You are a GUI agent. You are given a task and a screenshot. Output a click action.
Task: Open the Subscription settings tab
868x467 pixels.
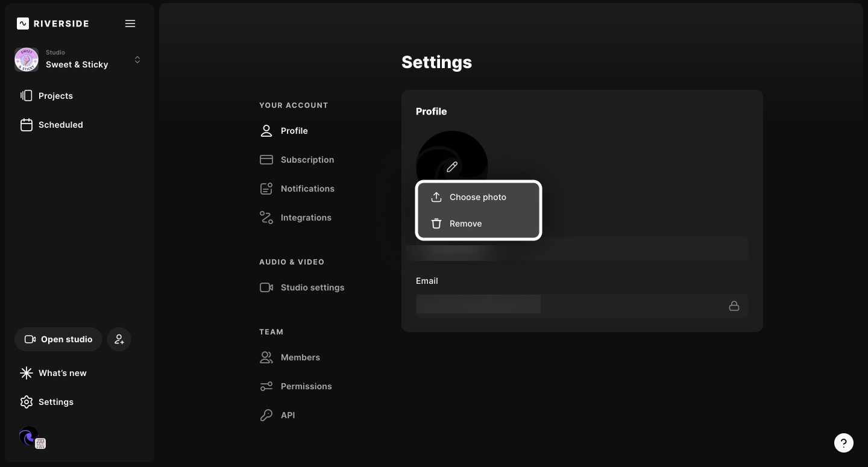[307, 160]
